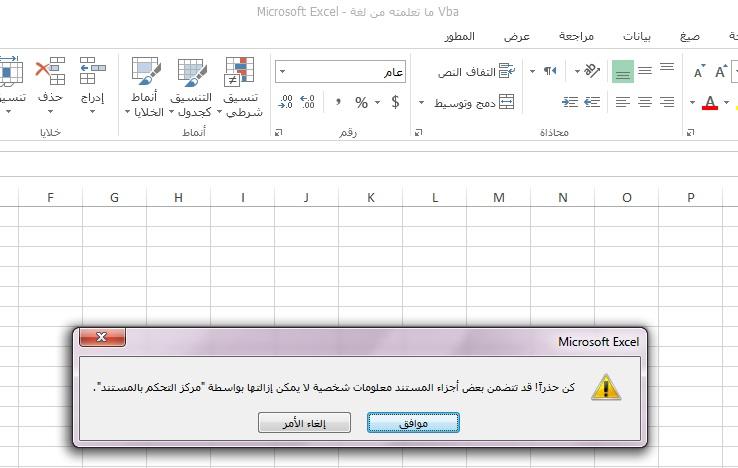738x468 pixels.
Task: Toggle Wrap Text (التفاف النص)
Action: click(x=476, y=72)
